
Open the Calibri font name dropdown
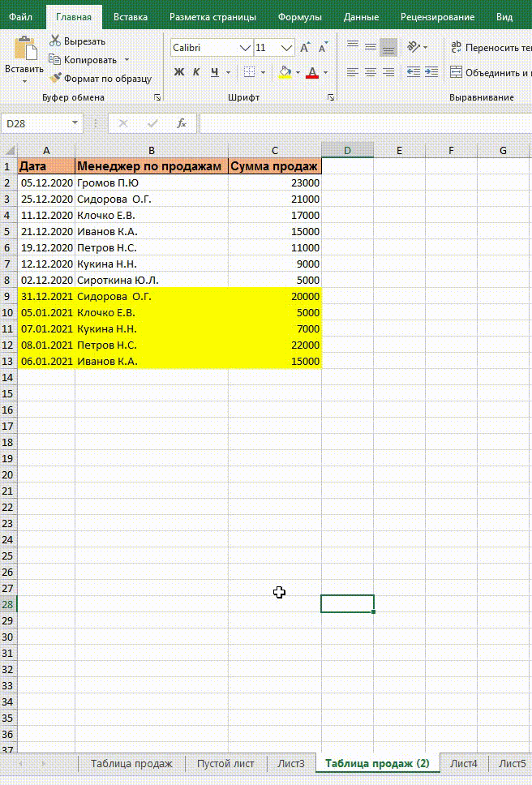[245, 48]
